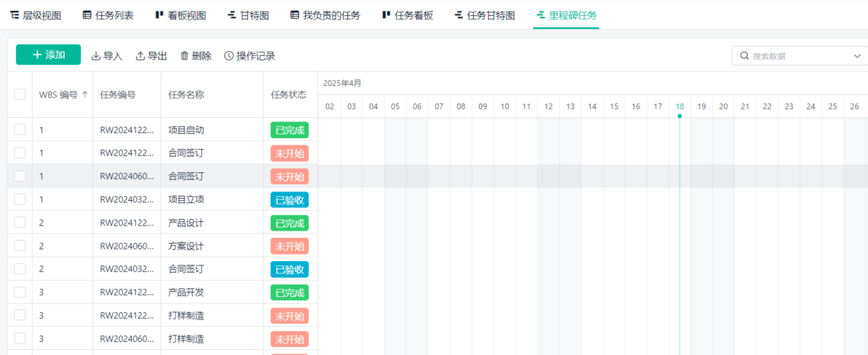
Task: Switch to the 任务看板 tab
Action: (407, 15)
